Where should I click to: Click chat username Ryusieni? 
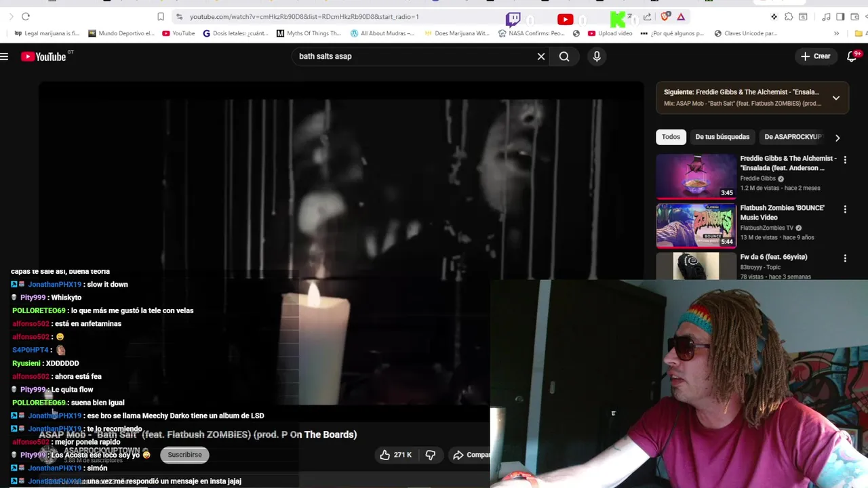[x=26, y=363]
